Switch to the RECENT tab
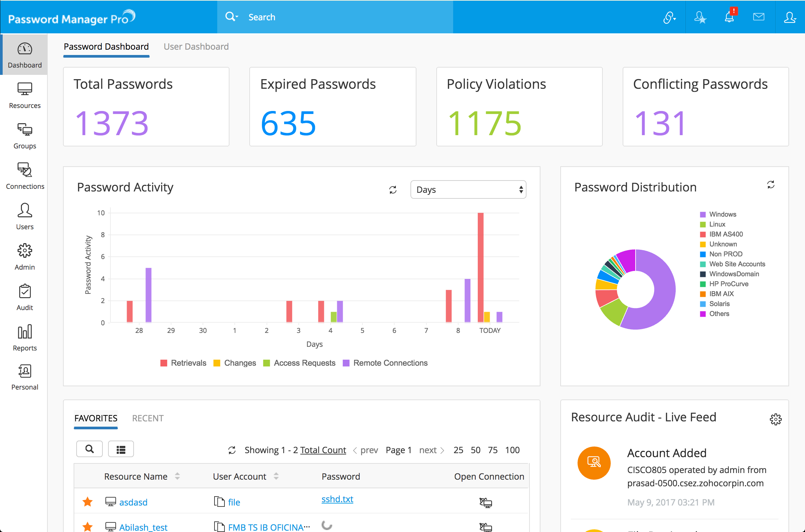This screenshot has width=805, height=532. click(148, 418)
